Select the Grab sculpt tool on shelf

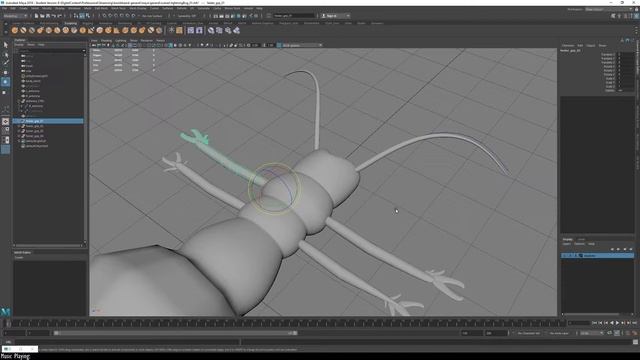click(40, 30)
